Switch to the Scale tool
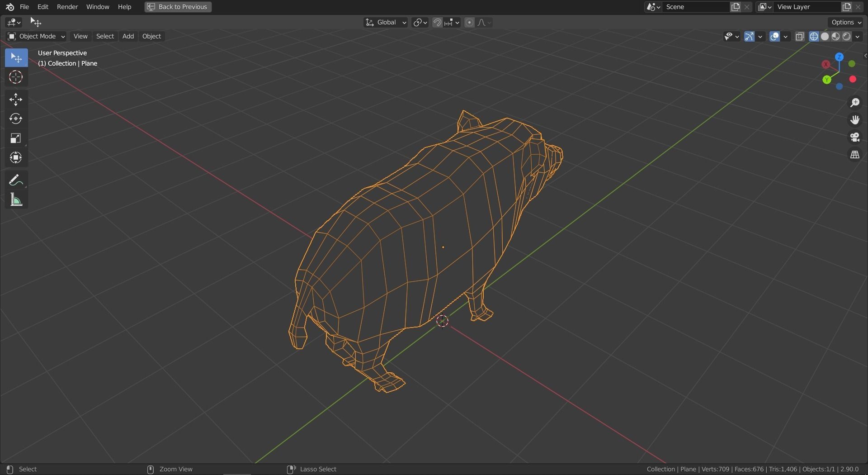Screen dimensions: 868x475 [16, 138]
